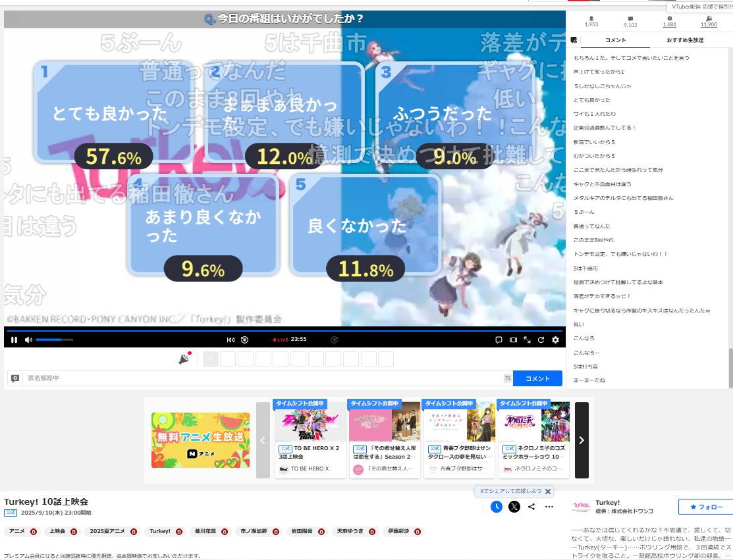Click the 市ノ瀬加那 tag
Screen dimensions: 733x560
click(254, 532)
